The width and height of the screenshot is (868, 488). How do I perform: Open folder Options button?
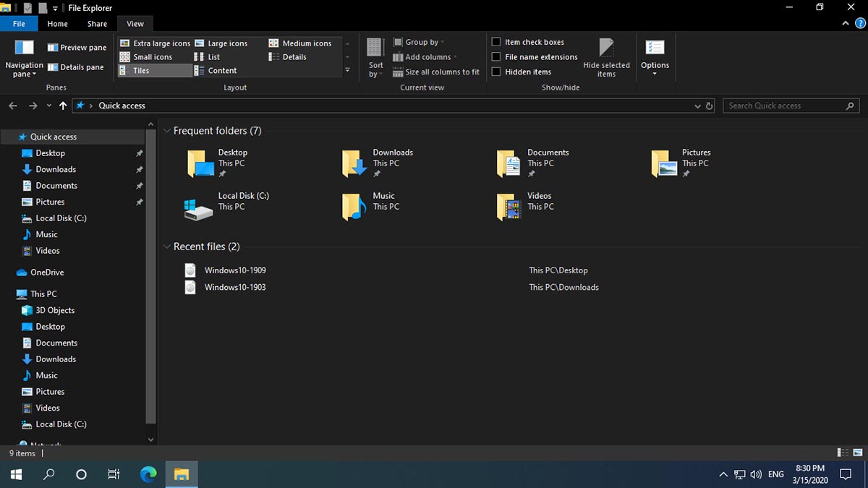click(655, 58)
